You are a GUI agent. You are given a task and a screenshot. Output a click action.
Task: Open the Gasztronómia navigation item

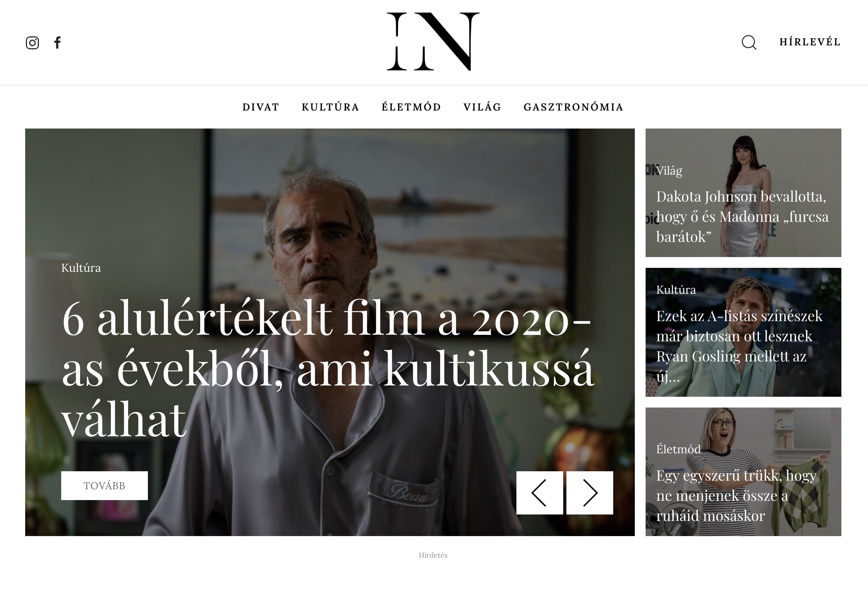(x=573, y=107)
